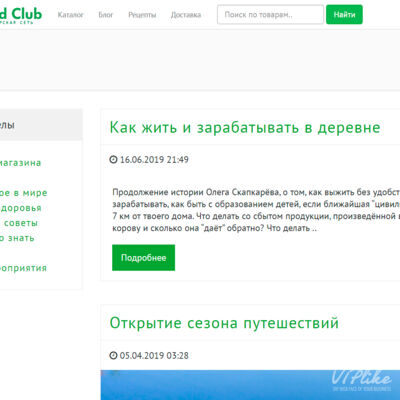
Task: Select the sidebar category ending in 'оприятия'
Action: point(23,268)
